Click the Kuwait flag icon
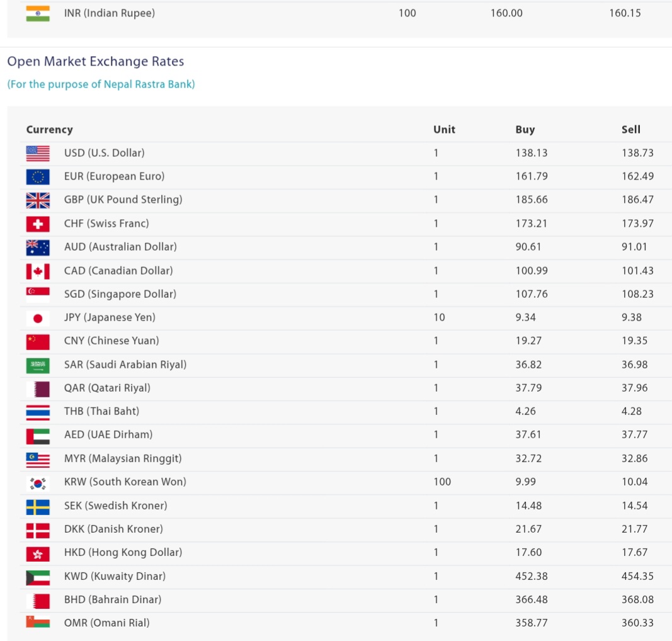672x641 pixels. (38, 577)
